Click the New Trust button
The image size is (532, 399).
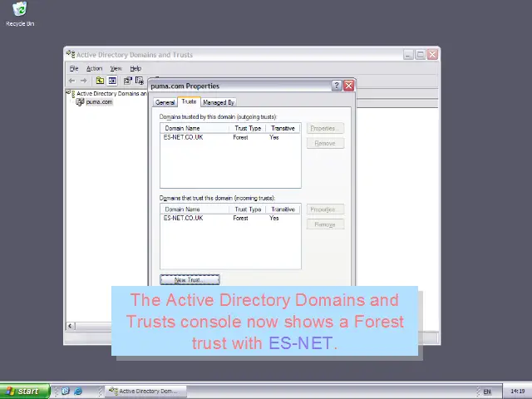click(190, 280)
